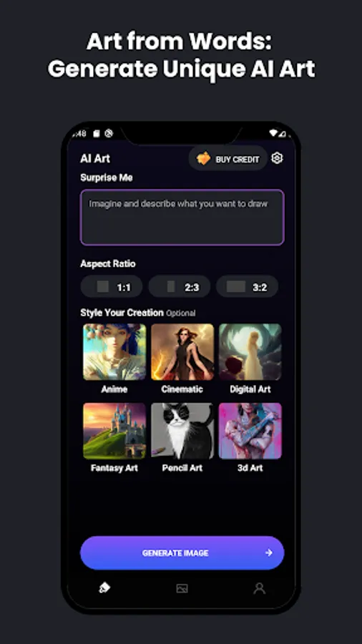Pick the Fantasy Art castle thumbnail
Viewport: 362px width, 644px height.
click(114, 431)
